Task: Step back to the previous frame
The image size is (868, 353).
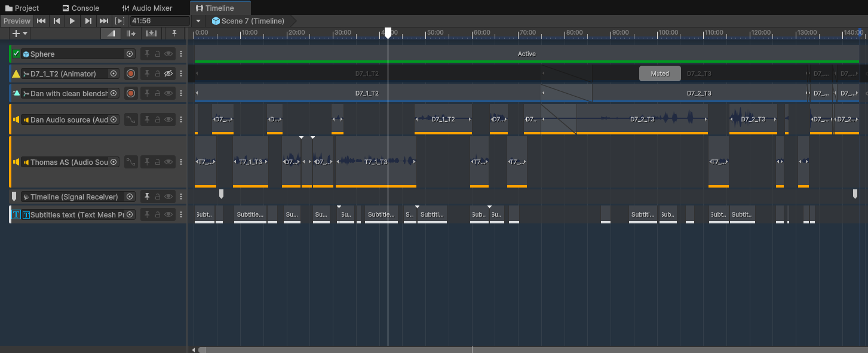Action: tap(57, 21)
